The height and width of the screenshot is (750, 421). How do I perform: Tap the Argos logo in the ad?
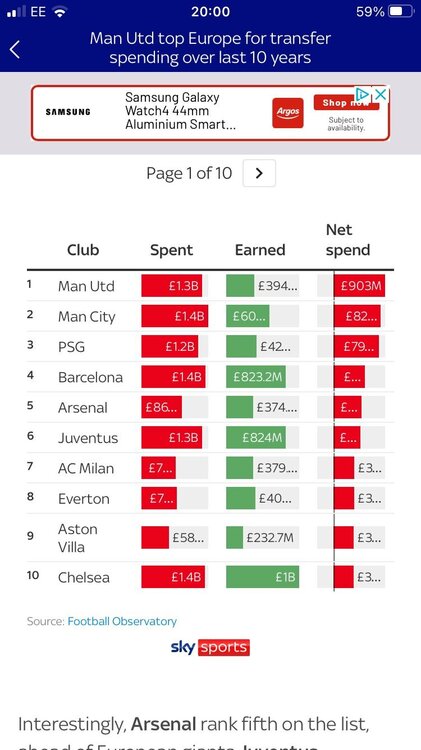click(x=288, y=113)
